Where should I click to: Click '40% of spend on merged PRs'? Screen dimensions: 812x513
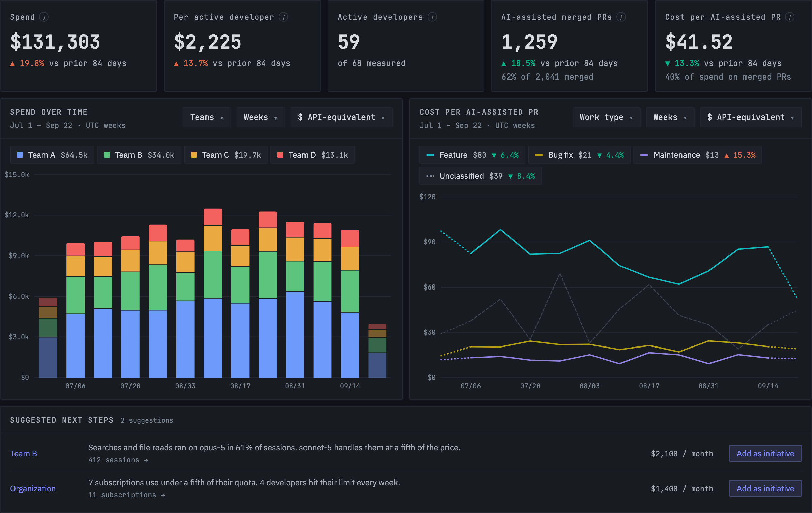[728, 77]
